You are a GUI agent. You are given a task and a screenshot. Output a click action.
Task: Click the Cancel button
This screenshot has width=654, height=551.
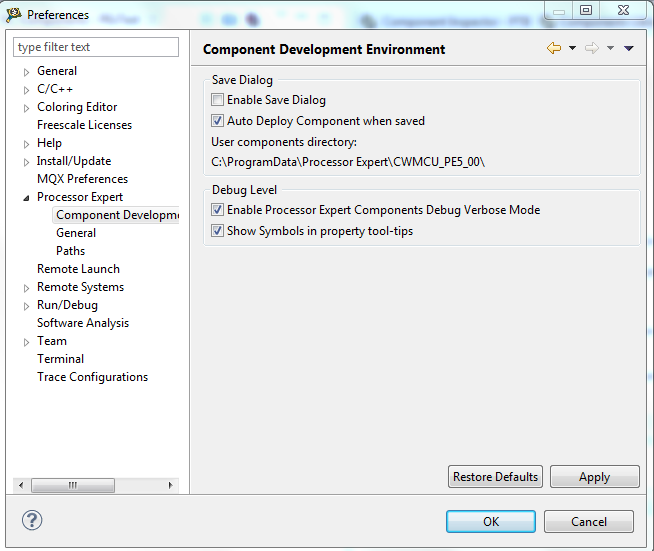(x=589, y=521)
